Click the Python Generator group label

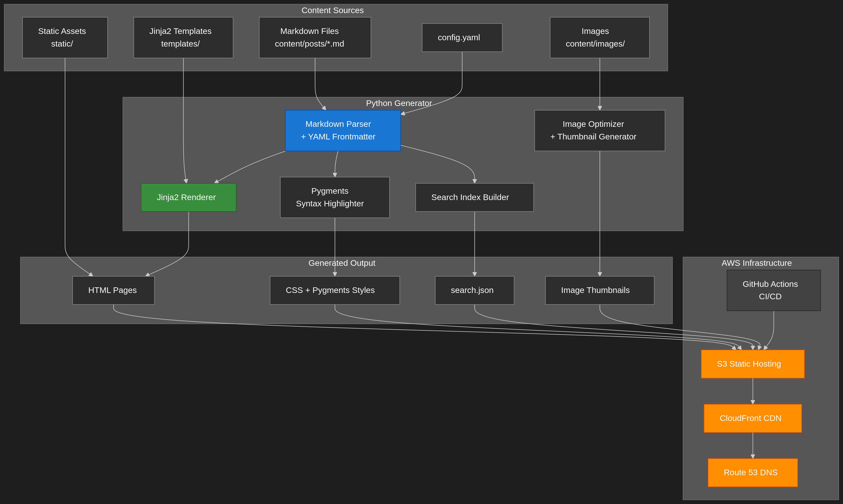point(399,103)
